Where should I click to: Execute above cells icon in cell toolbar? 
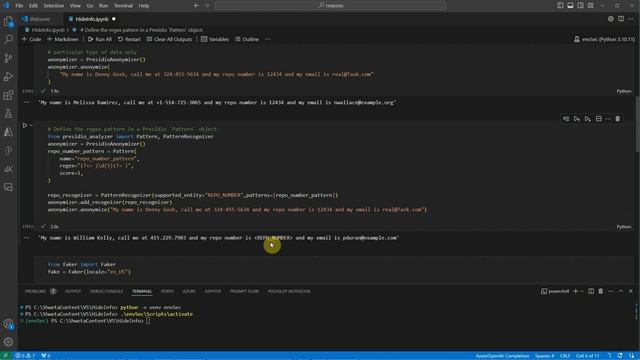(577, 119)
